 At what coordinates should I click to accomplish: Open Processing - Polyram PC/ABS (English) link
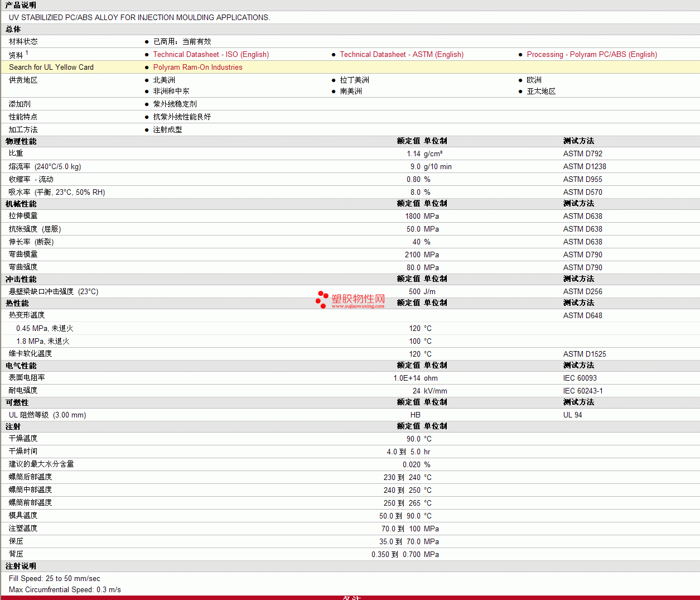591,55
